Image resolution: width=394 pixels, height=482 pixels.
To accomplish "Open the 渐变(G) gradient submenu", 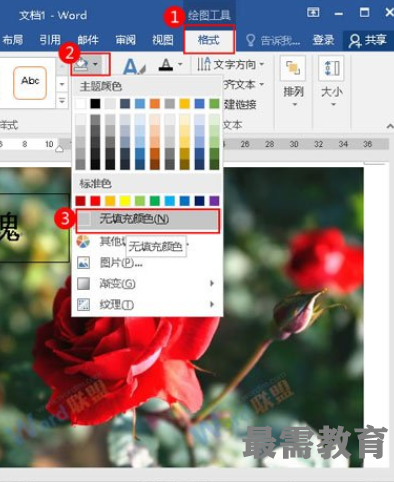I will pyautogui.click(x=148, y=284).
